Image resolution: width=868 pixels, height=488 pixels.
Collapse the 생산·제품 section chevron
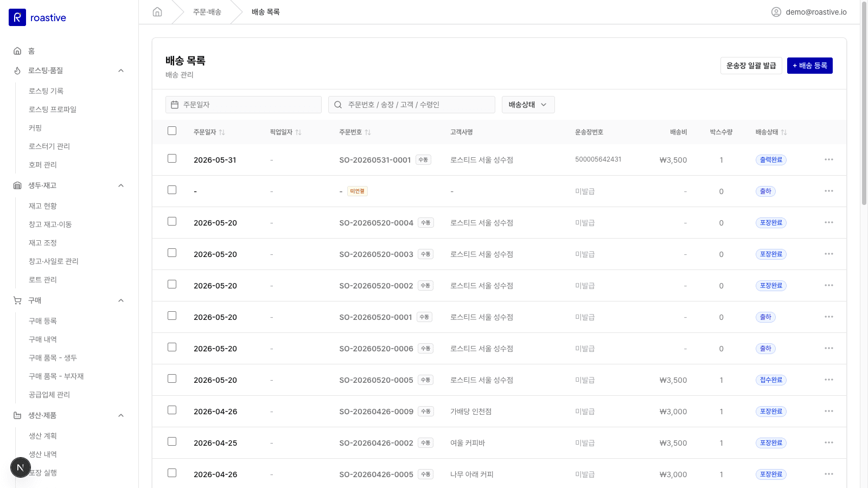pyautogui.click(x=121, y=415)
